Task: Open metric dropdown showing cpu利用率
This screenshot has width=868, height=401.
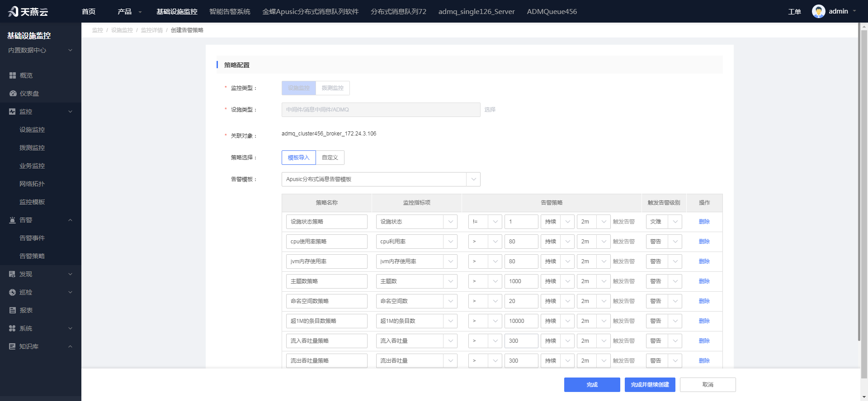Action: pyautogui.click(x=416, y=242)
